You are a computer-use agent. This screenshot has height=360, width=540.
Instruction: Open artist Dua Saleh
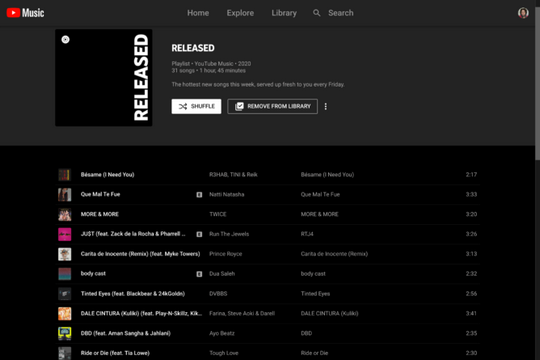pos(222,274)
